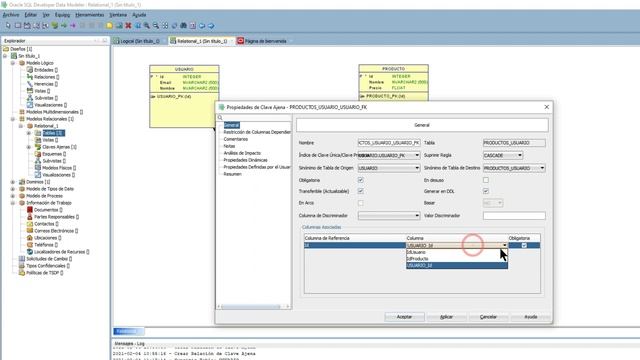The width and height of the screenshot is (640, 360).
Task: Click the Valor Discriminador input field
Action: pyautogui.click(x=514, y=216)
